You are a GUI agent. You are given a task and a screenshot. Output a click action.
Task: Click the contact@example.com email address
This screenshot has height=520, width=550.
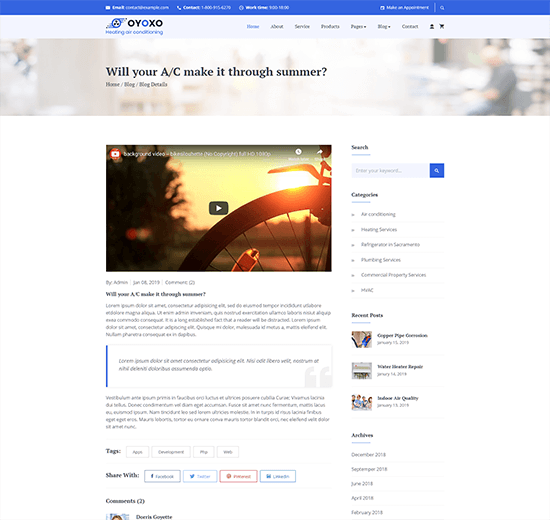pyautogui.click(x=147, y=8)
